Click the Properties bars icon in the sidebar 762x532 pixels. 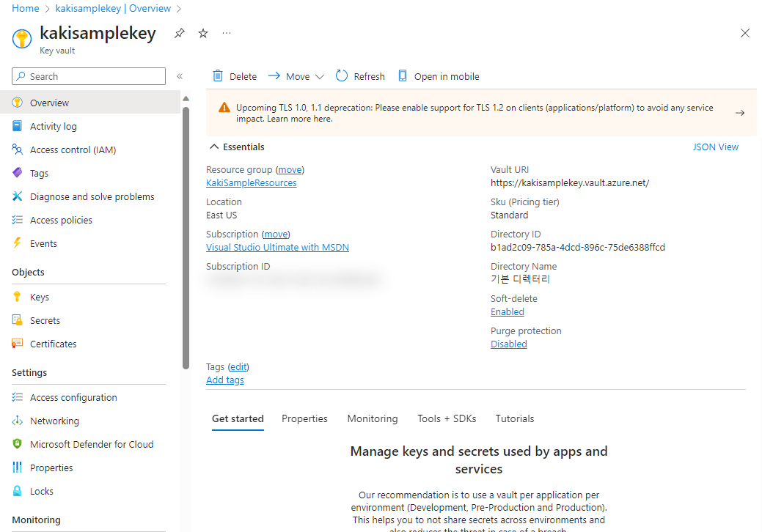[x=17, y=467]
